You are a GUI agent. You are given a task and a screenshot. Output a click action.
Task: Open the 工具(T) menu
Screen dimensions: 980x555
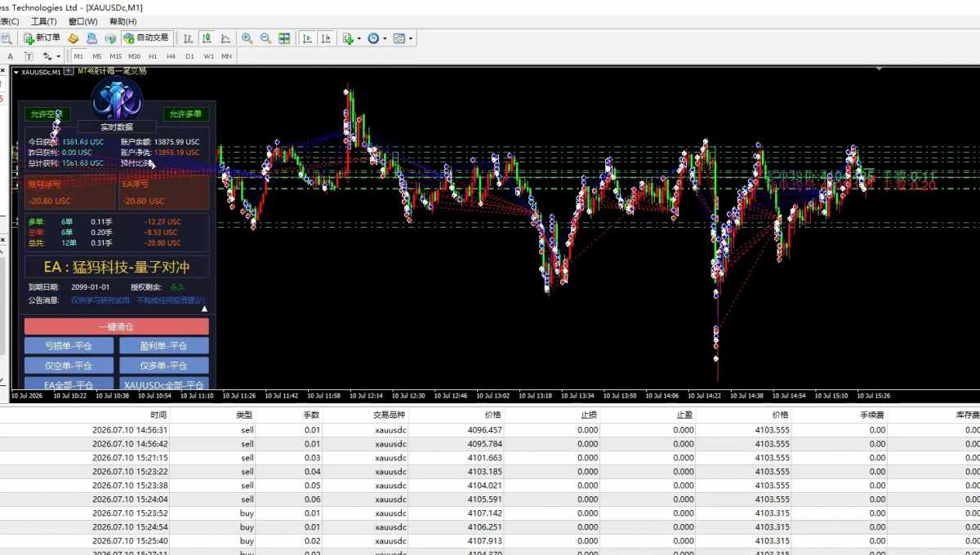[x=44, y=21]
